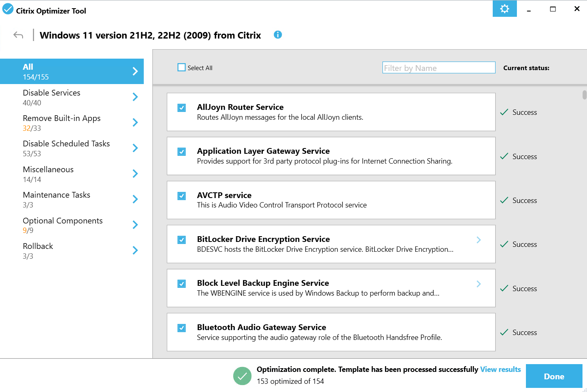Click the Current status column header
Viewport: 587px width, 392px height.
526,68
